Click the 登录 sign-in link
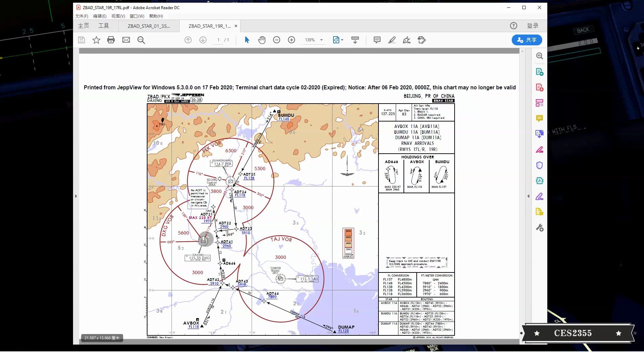644x352 pixels. pos(533,26)
